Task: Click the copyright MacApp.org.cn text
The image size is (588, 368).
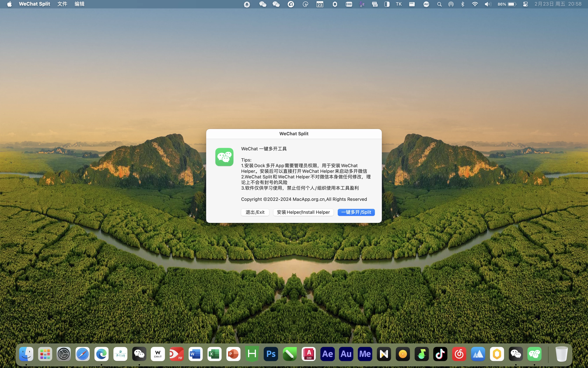Action: pyautogui.click(x=304, y=199)
